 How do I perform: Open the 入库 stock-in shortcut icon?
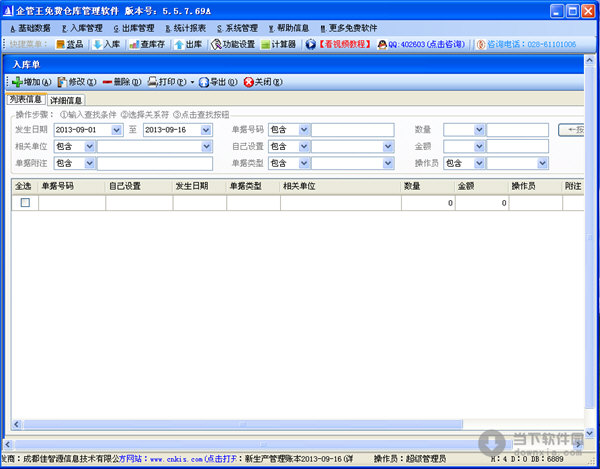coord(98,44)
